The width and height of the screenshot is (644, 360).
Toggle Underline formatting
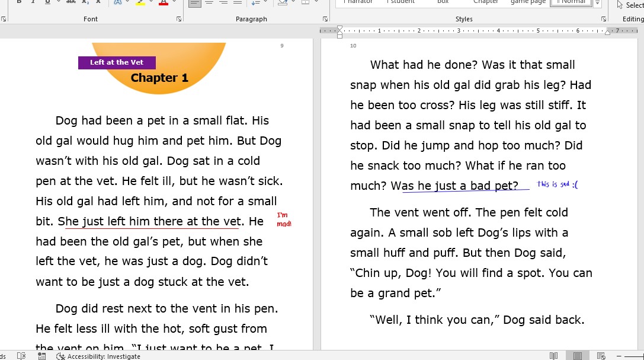(47, 2)
